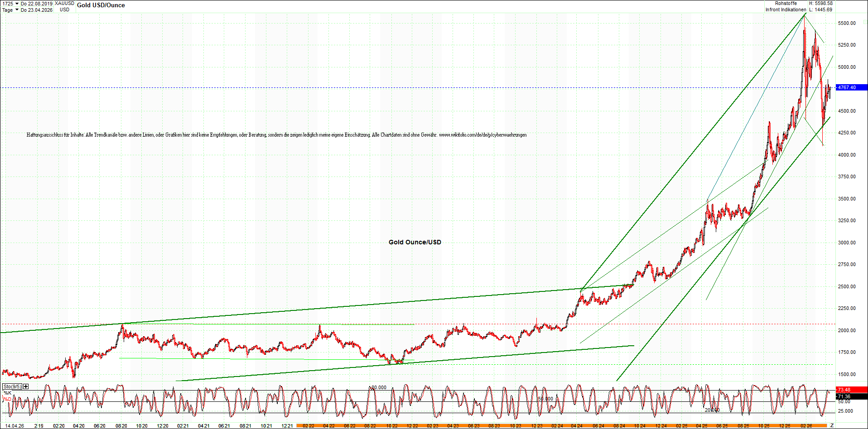Viewport: 868px width, 429px height.
Task: Open the 1725 bar count dropdown
Action: (x=17, y=4)
